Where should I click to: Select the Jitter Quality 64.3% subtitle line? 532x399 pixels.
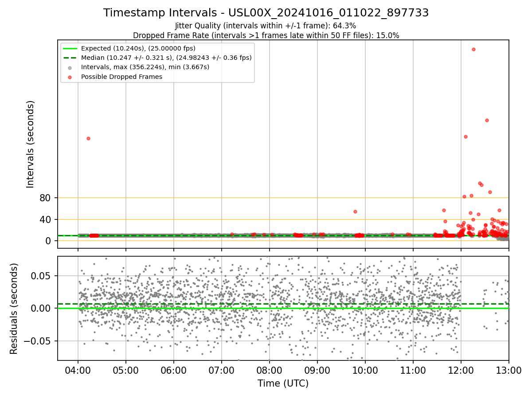[266, 26]
